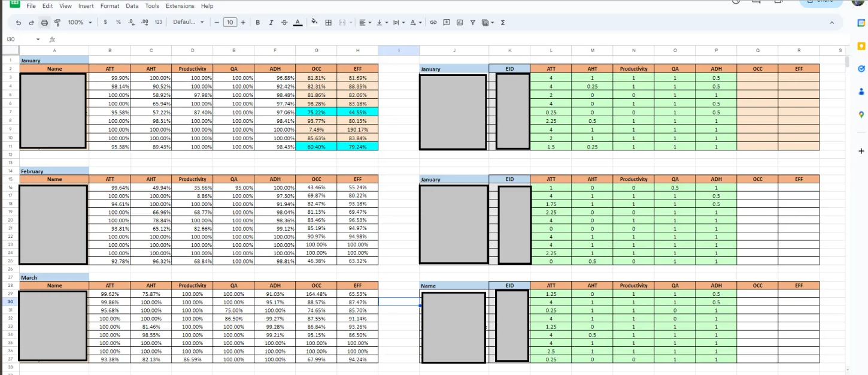868x375 pixels.
Task: Click the fx formula icon
Action: point(52,39)
